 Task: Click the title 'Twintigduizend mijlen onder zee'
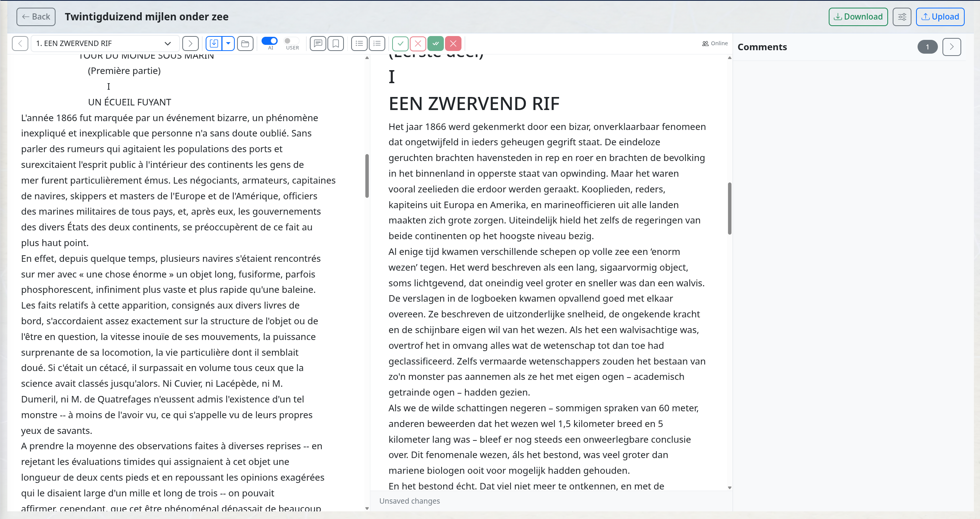pos(147,17)
